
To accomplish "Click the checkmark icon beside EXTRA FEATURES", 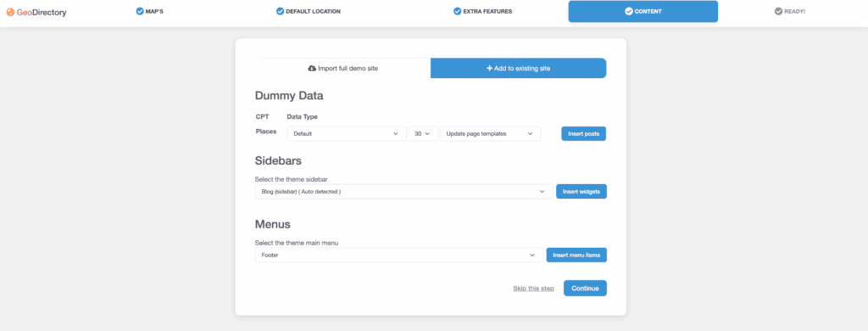I will [x=457, y=11].
